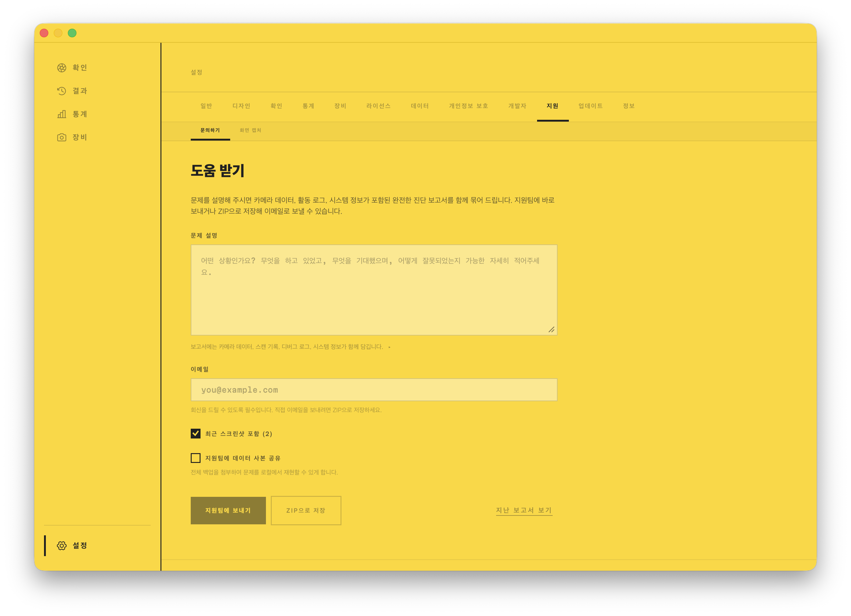Select the 장비 settings tab

click(340, 106)
